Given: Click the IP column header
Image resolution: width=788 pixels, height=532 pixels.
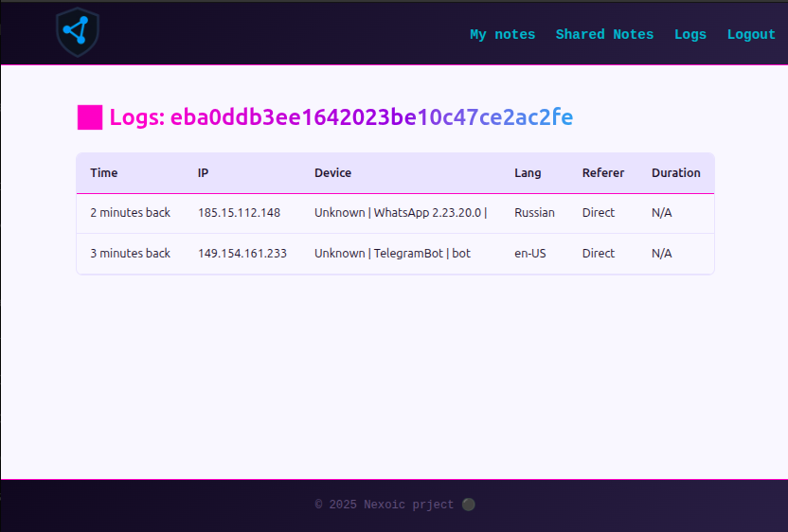Looking at the screenshot, I should 204,173.
